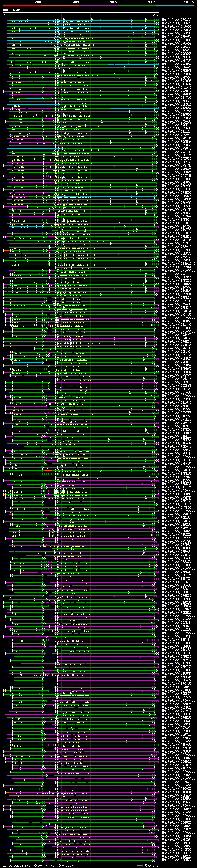This screenshot has width=197, height=868.
Task: Click hit label UniRef100_Q2L049
Action: (177, 758)
